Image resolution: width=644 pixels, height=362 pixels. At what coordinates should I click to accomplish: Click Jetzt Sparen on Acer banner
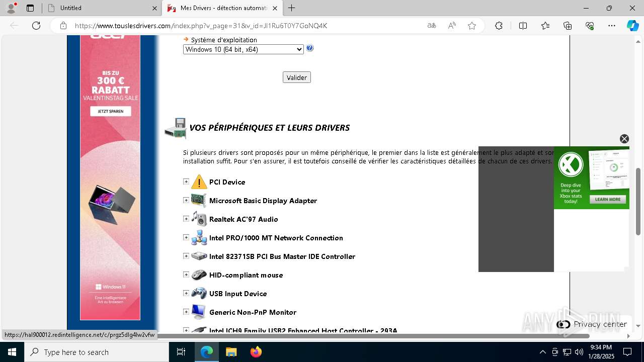click(111, 111)
